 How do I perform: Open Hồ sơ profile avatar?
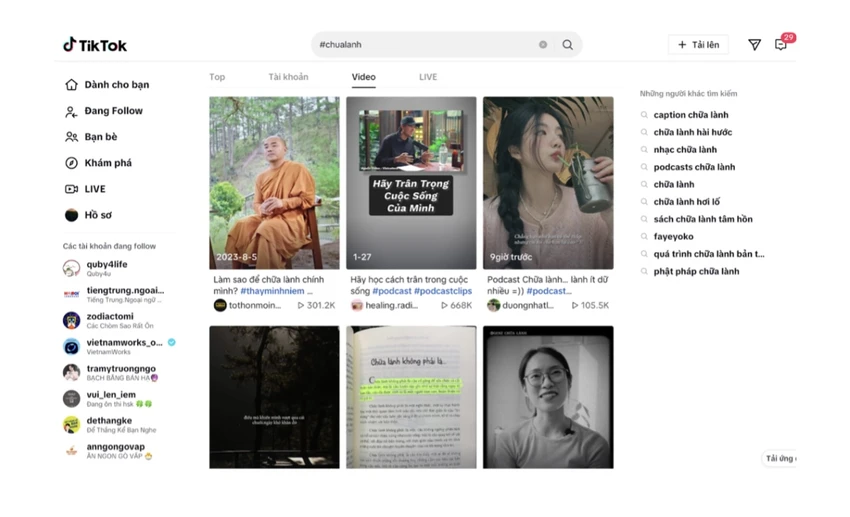coord(72,215)
